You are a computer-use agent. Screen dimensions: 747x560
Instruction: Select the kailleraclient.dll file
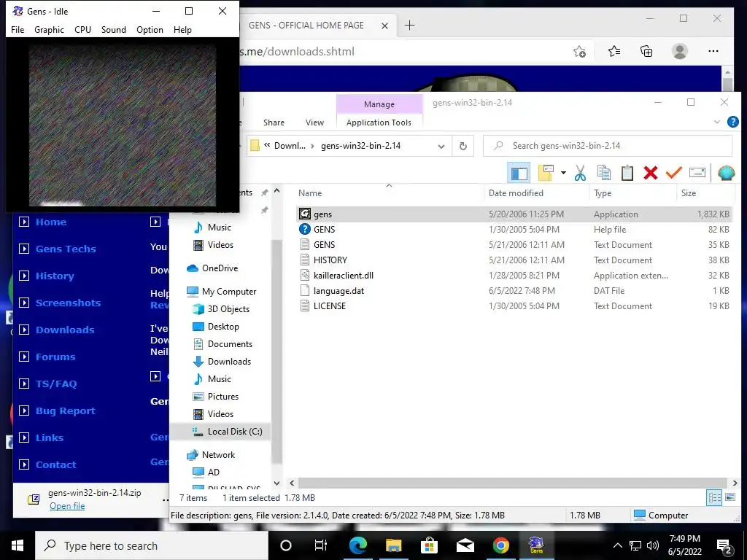514,275
